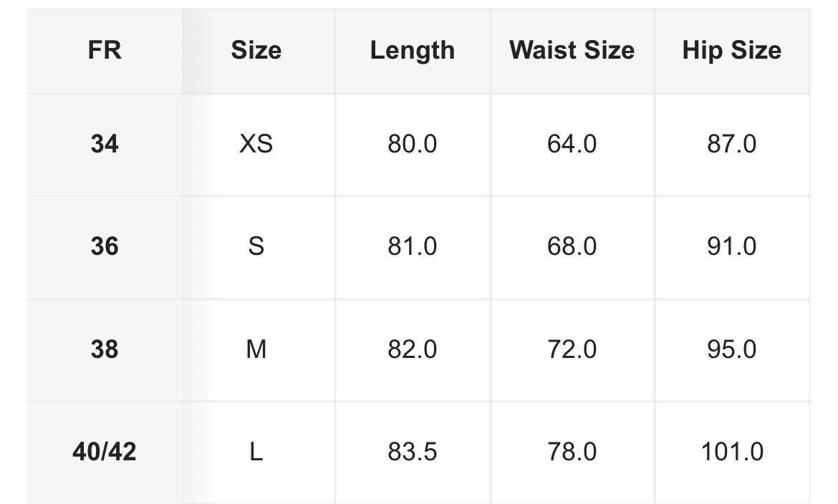The width and height of the screenshot is (838, 504).
Task: Select the FR 38 row label
Action: [x=105, y=349]
